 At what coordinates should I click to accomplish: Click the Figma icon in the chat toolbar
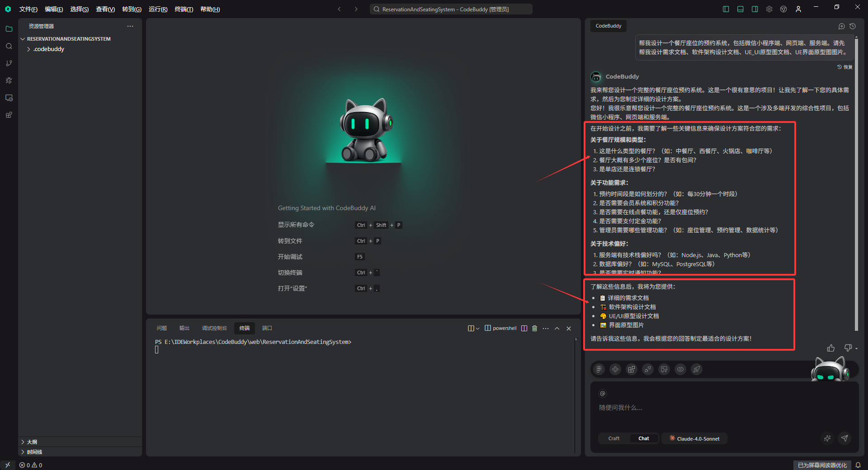pos(599,369)
